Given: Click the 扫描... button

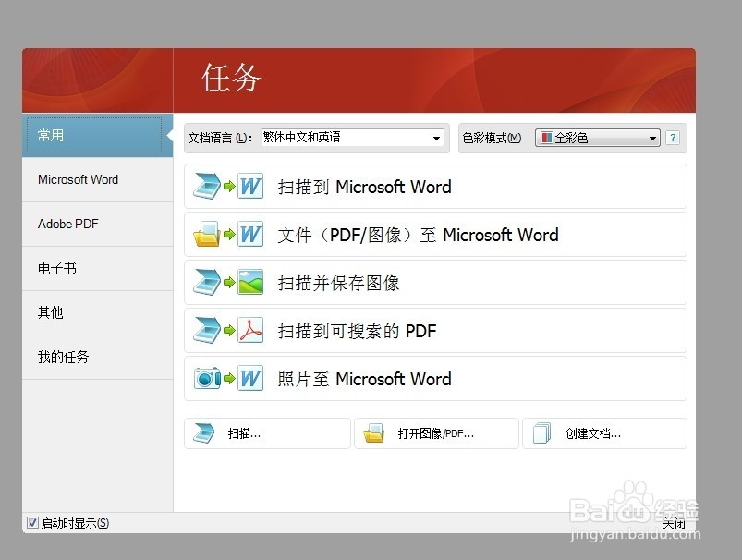Looking at the screenshot, I should (x=267, y=433).
